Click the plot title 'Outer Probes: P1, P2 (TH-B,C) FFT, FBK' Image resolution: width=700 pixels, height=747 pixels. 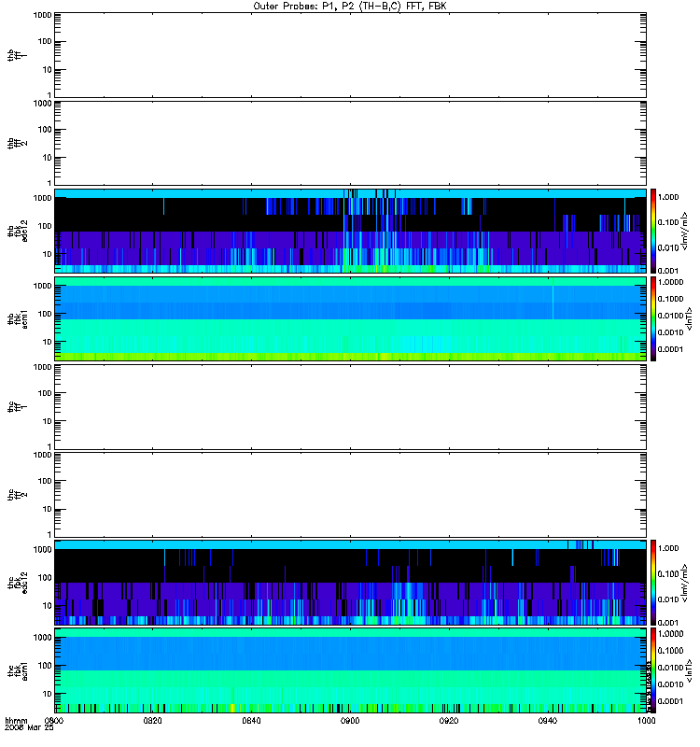[x=350, y=7]
